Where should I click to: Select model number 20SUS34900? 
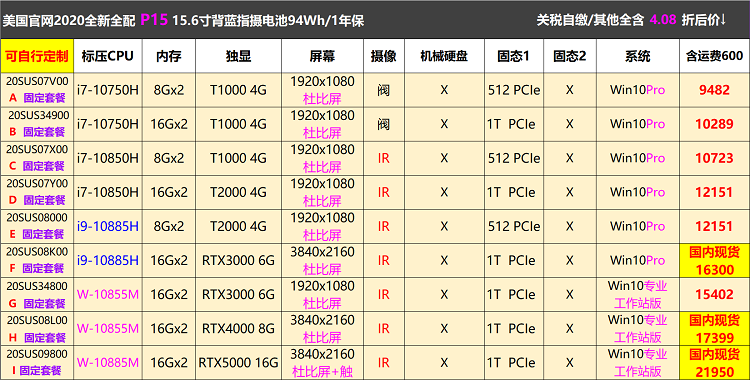[38, 115]
